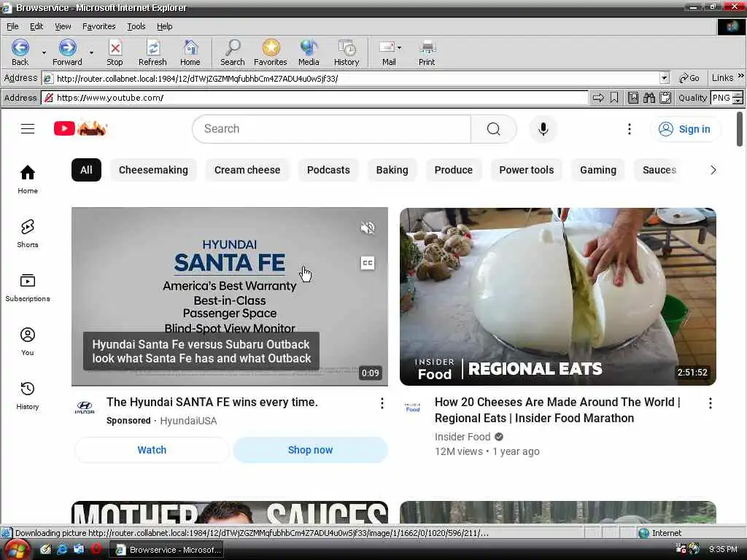The image size is (747, 560).
Task: Click the Mail toolbar icon
Action: click(x=387, y=52)
